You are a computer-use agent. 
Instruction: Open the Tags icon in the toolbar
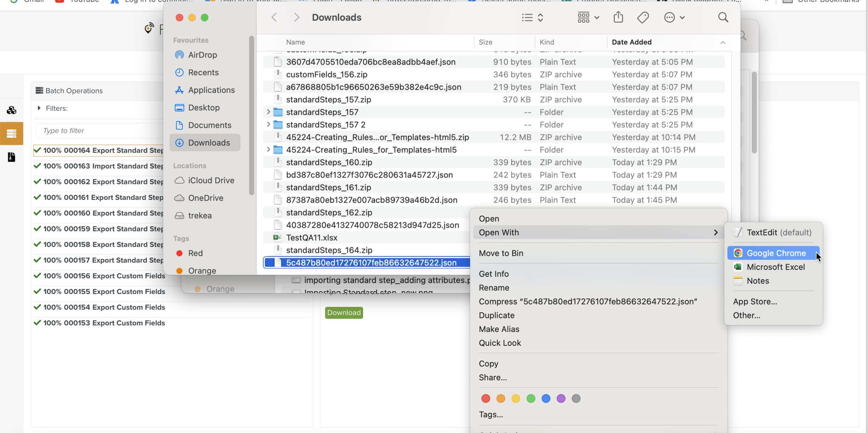point(642,17)
